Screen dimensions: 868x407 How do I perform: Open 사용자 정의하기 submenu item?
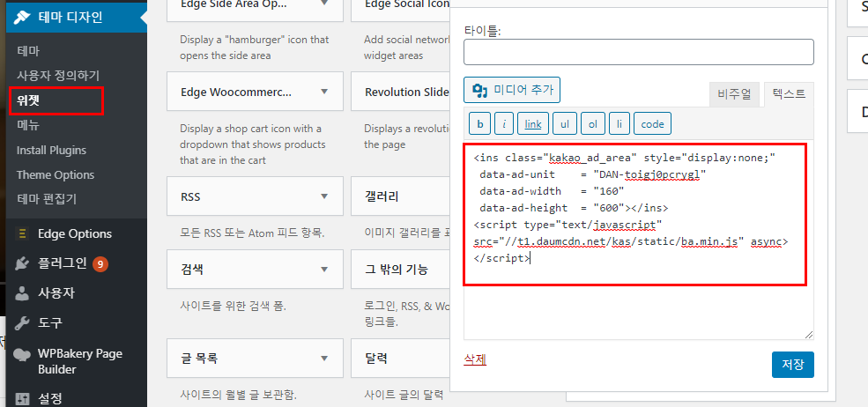point(58,76)
